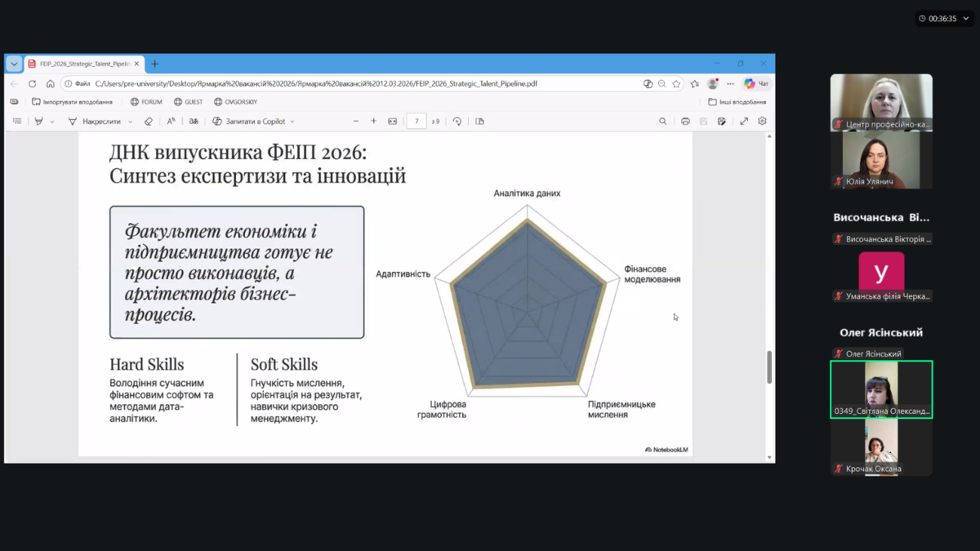
Task: Open search in PDF magnifier icon
Action: click(x=662, y=121)
